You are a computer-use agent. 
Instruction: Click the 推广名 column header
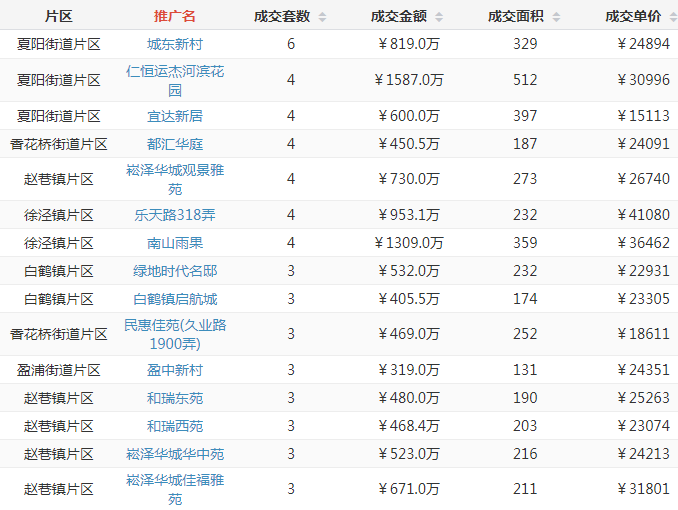tap(175, 16)
